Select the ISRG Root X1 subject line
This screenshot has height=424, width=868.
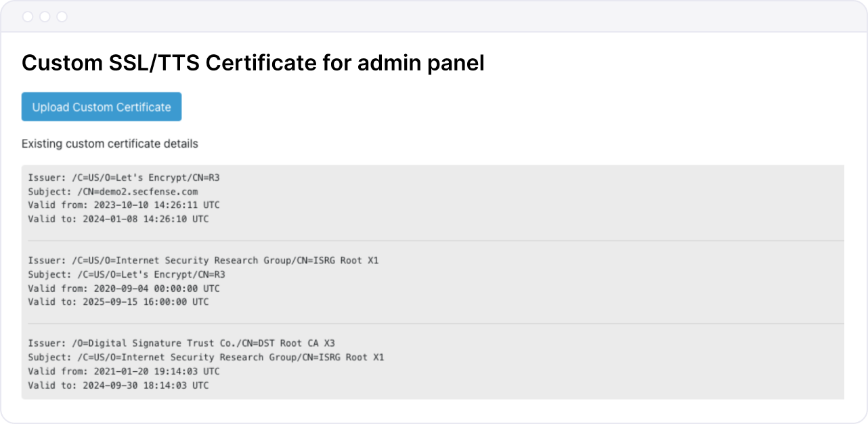pos(205,357)
